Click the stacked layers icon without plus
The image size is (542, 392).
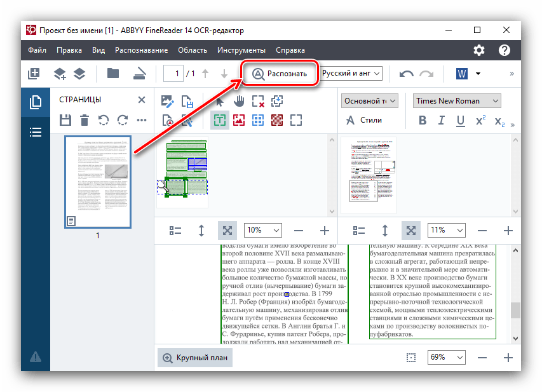79,74
